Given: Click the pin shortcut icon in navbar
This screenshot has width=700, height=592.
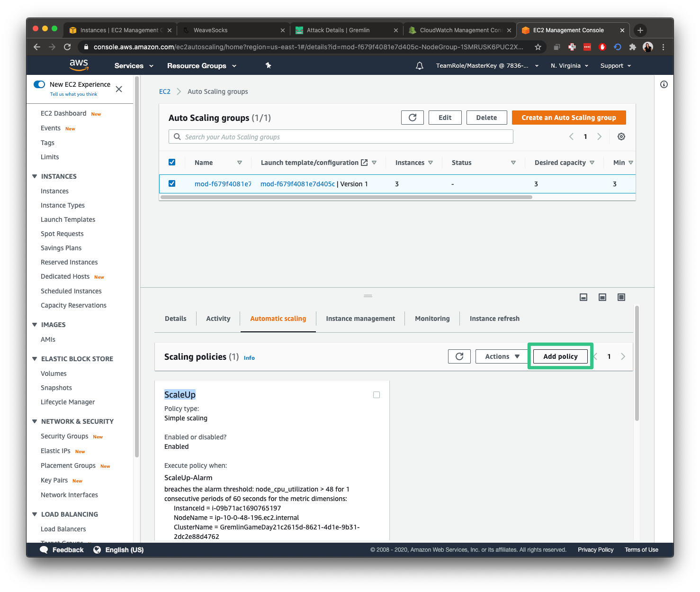Looking at the screenshot, I should click(268, 65).
